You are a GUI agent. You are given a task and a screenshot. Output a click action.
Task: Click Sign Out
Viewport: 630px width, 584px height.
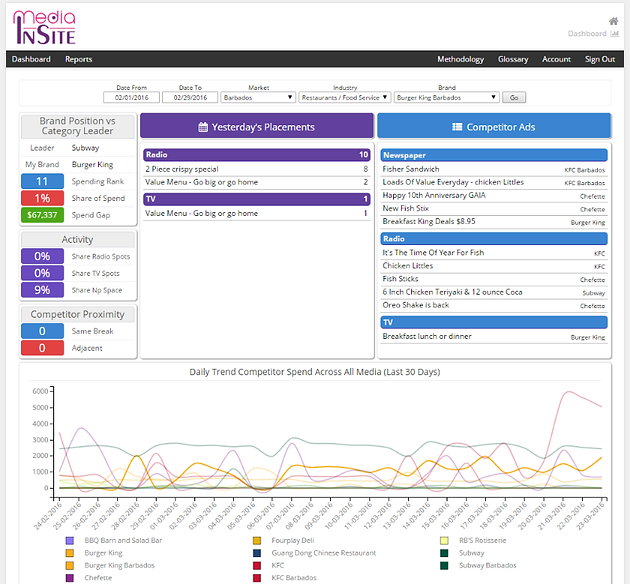pos(600,59)
